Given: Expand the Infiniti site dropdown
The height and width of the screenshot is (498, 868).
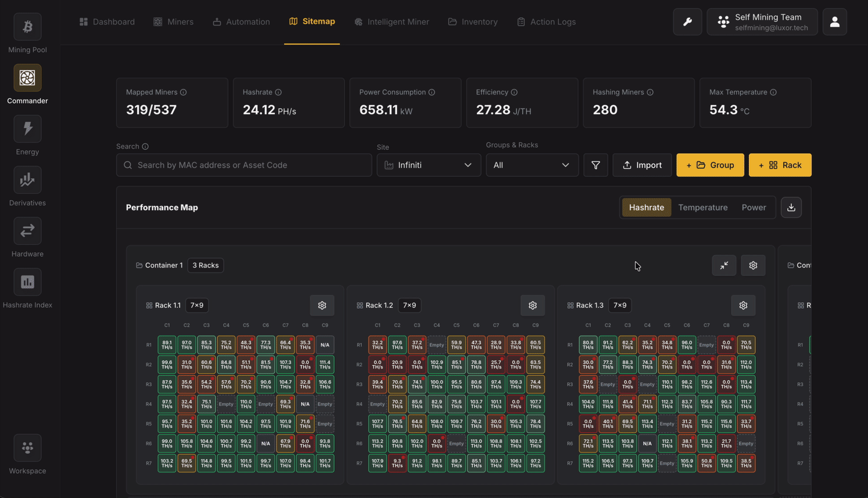Looking at the screenshot, I should pos(428,165).
